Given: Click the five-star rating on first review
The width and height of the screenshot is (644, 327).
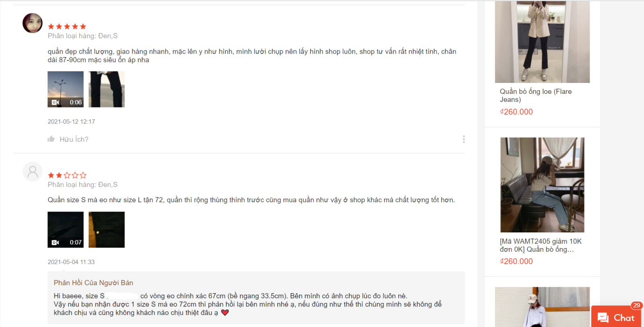Looking at the screenshot, I should 67,27.
